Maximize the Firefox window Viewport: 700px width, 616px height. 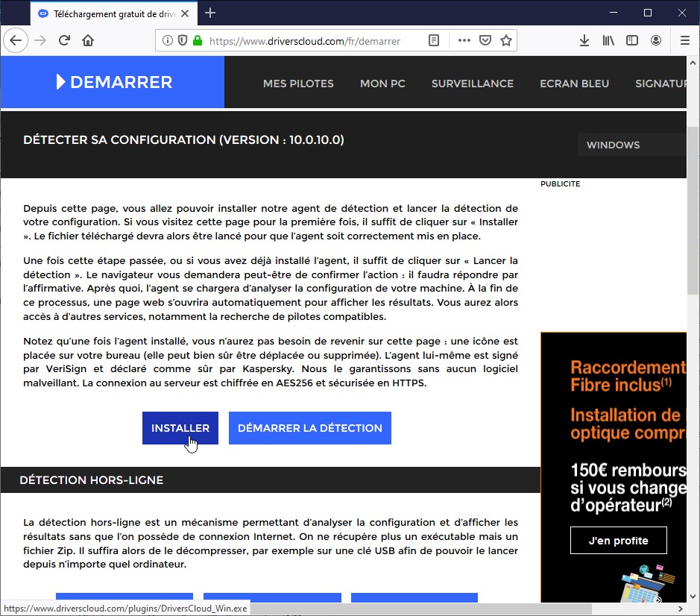[x=648, y=13]
